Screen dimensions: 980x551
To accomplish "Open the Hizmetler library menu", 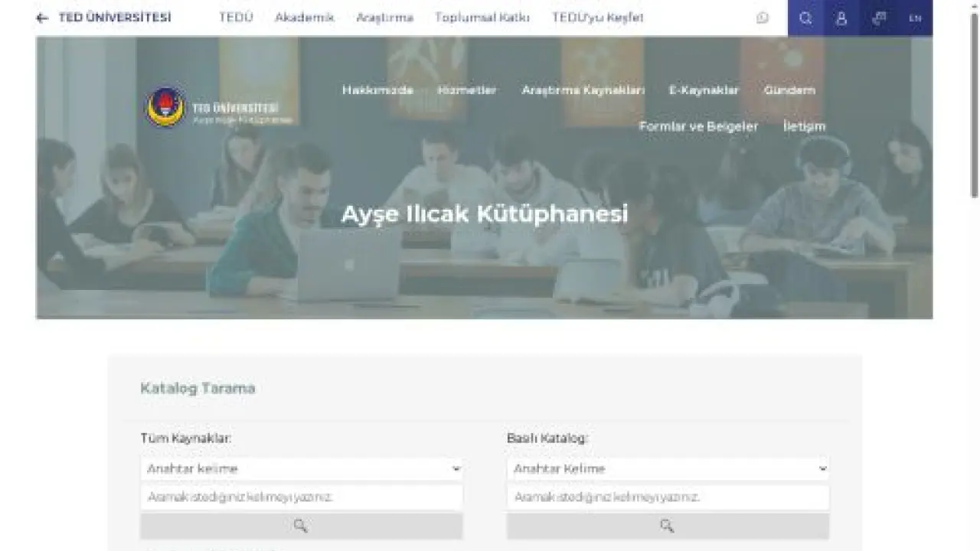I will tap(467, 90).
